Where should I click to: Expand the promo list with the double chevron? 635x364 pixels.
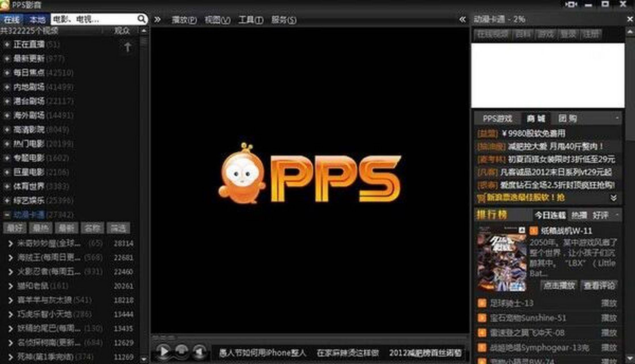pyautogui.click(x=613, y=198)
